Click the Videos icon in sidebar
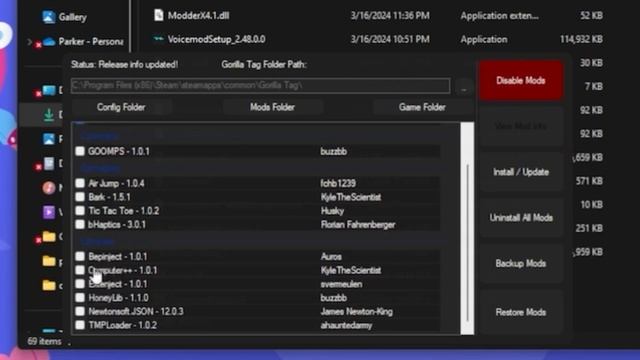The width and height of the screenshot is (640, 360). pyautogui.click(x=49, y=212)
